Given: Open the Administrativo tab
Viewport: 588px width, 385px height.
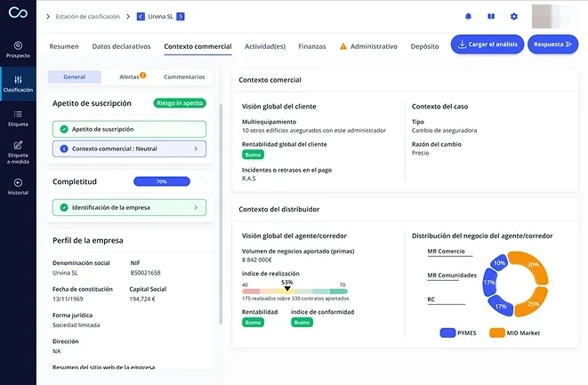Looking at the screenshot, I should 368,46.
